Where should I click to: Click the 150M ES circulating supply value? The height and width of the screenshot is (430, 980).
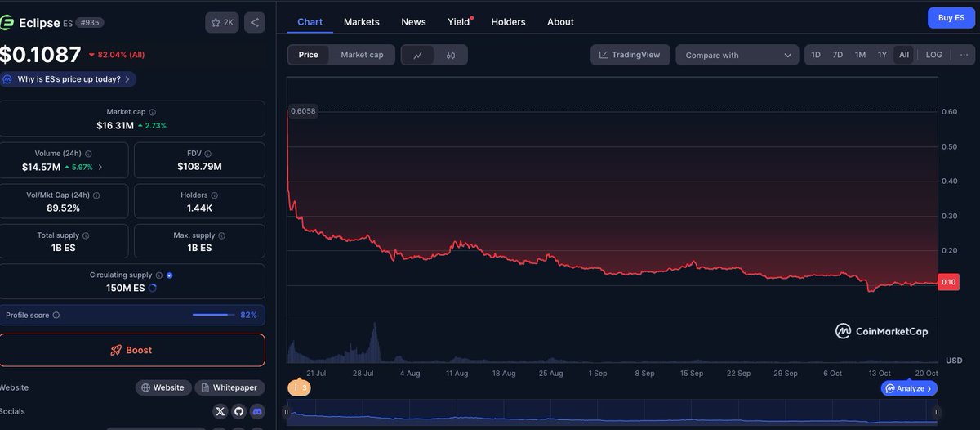coord(125,289)
